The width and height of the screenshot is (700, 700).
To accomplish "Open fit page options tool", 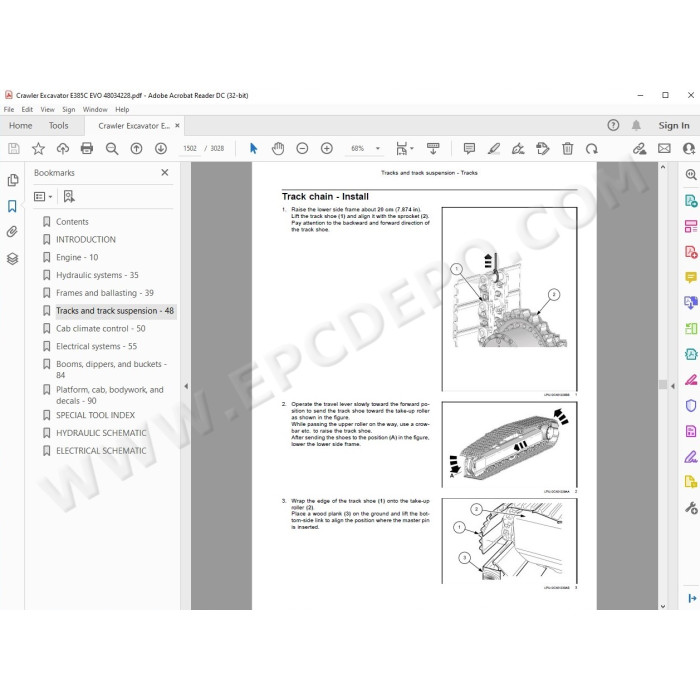I will tap(404, 148).
